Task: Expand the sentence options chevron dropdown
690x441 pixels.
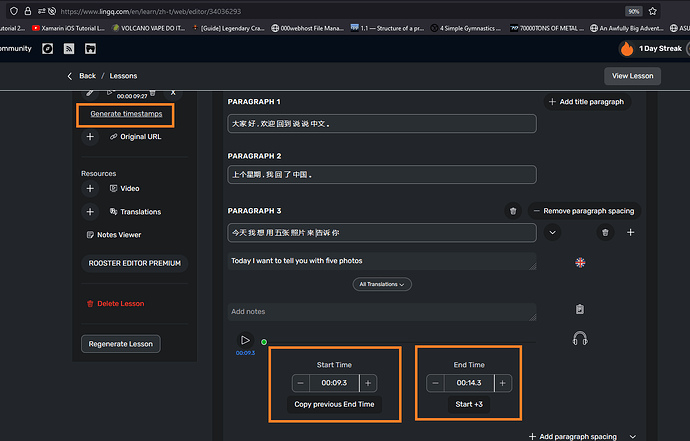Action: (x=552, y=232)
